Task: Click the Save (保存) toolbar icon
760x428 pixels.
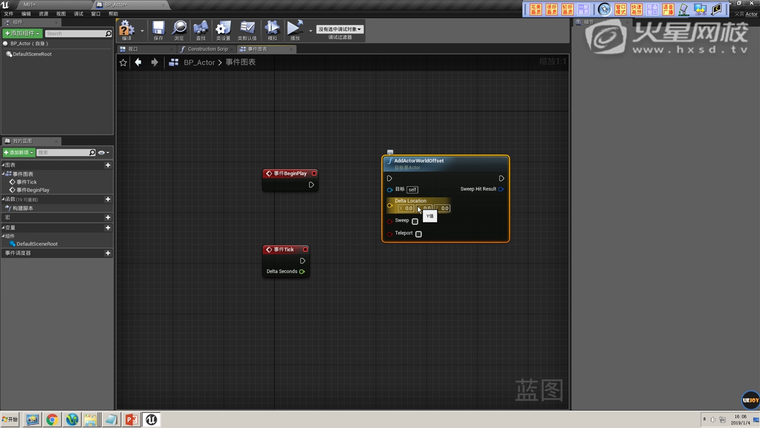Action: point(158,29)
